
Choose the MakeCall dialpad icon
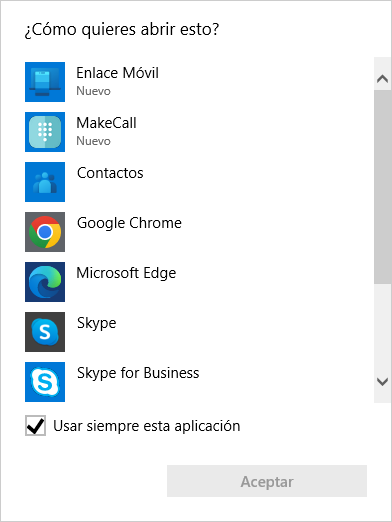pyautogui.click(x=45, y=132)
